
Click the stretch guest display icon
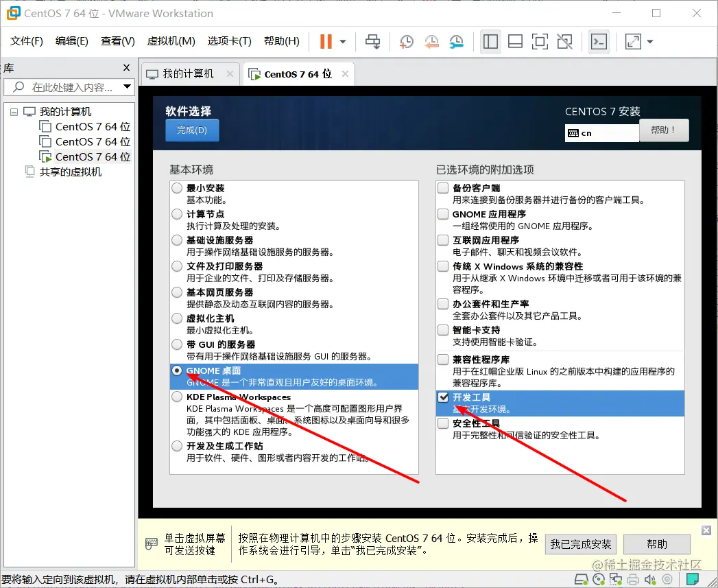point(633,42)
